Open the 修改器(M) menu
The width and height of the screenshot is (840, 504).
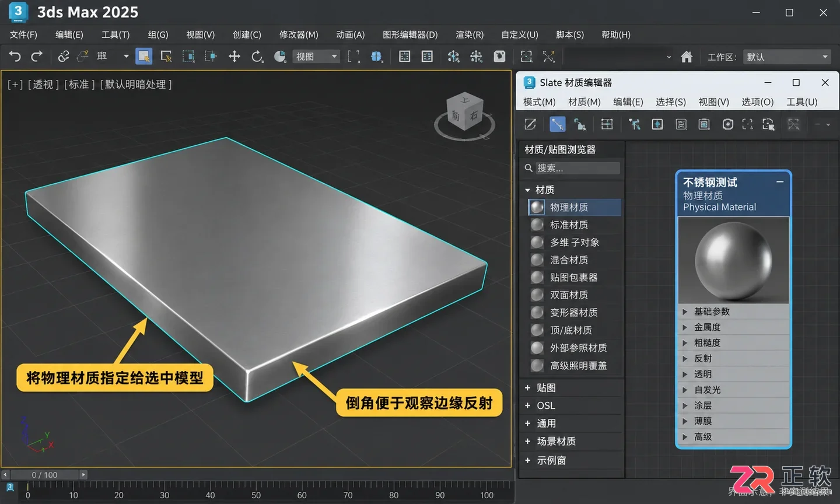(299, 34)
